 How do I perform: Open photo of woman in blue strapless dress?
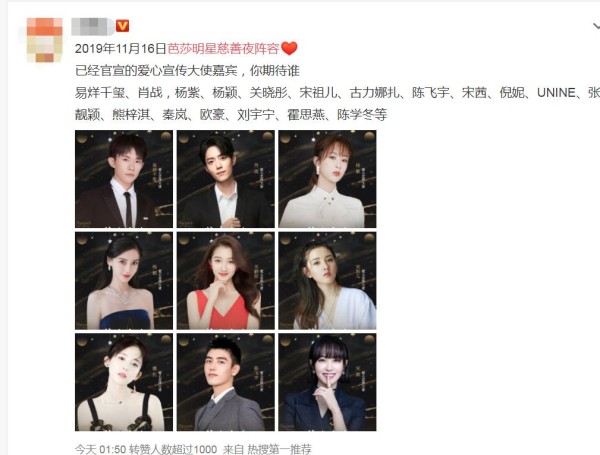[124, 281]
